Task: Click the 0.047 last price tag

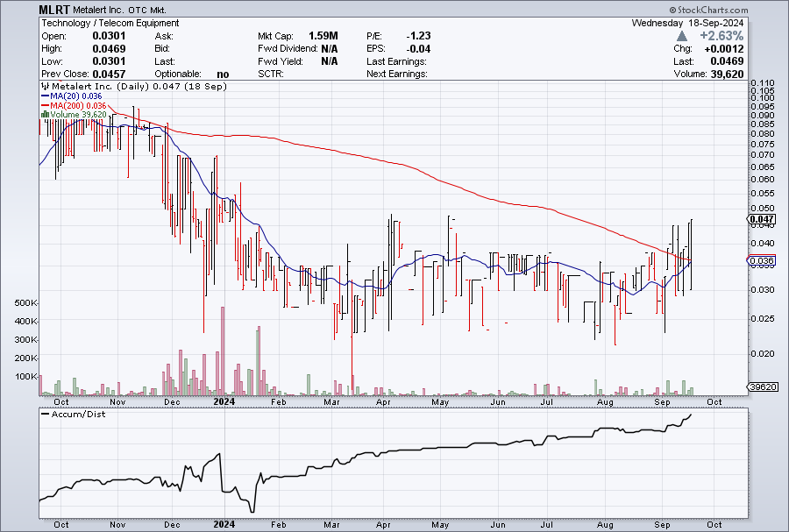Action: [761, 219]
